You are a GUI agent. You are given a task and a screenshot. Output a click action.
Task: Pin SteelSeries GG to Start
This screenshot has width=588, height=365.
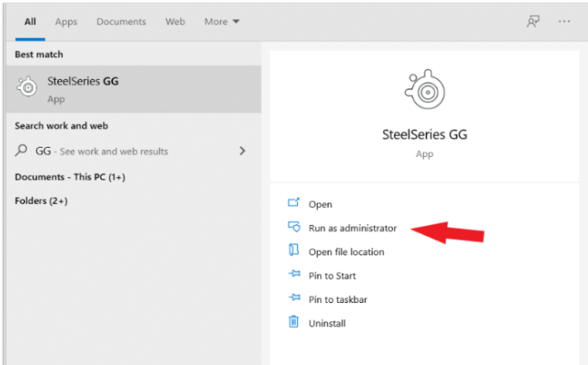pyautogui.click(x=334, y=275)
